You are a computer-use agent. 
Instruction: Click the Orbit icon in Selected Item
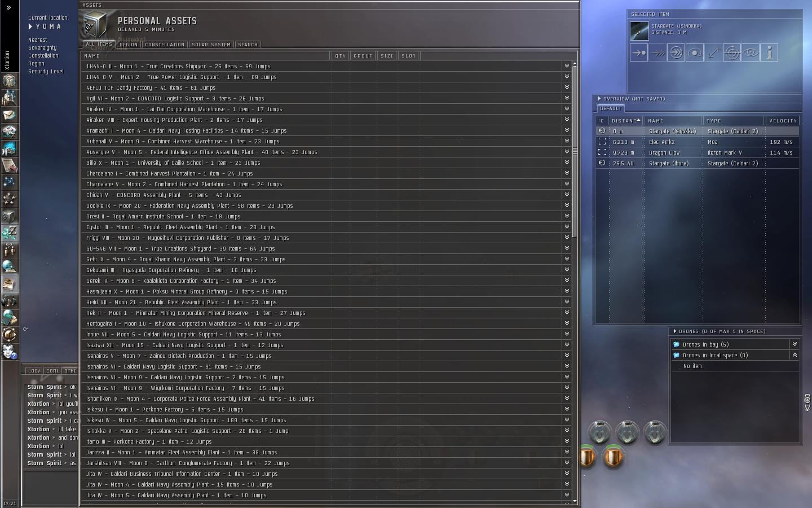point(695,52)
